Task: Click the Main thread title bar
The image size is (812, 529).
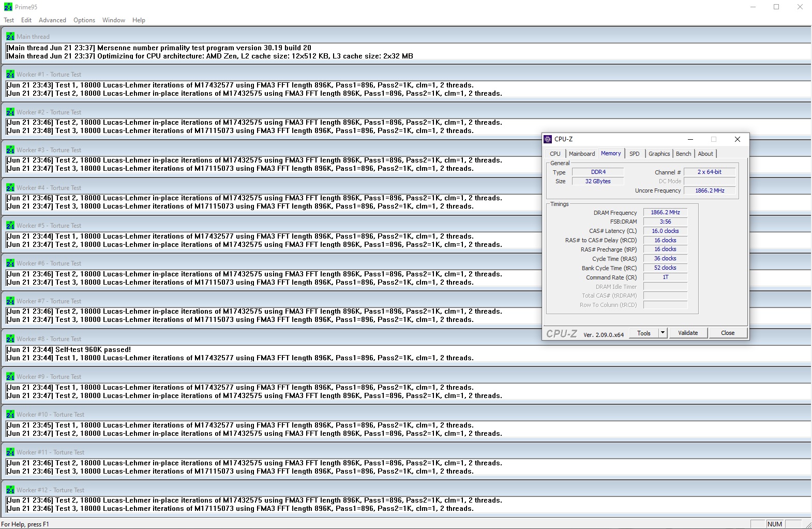Action: click(405, 36)
